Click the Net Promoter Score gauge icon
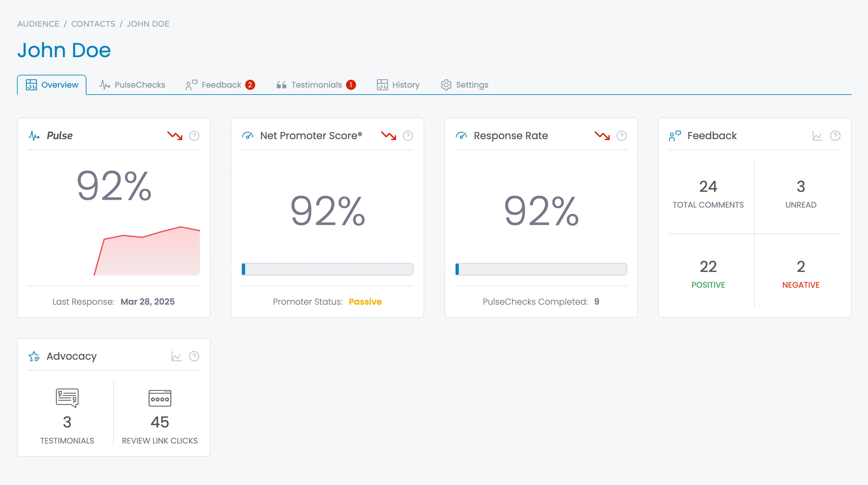This screenshot has width=868, height=485. tap(248, 136)
